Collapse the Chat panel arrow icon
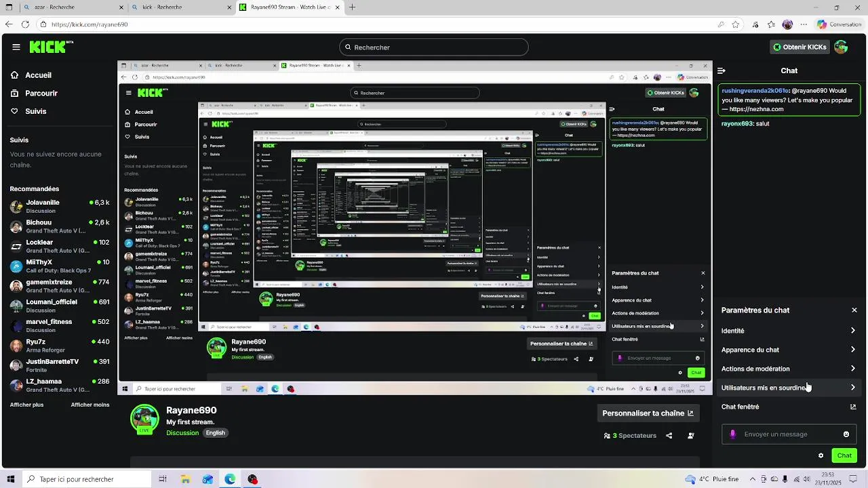Screen dimensions: 868x488 click(x=722, y=70)
